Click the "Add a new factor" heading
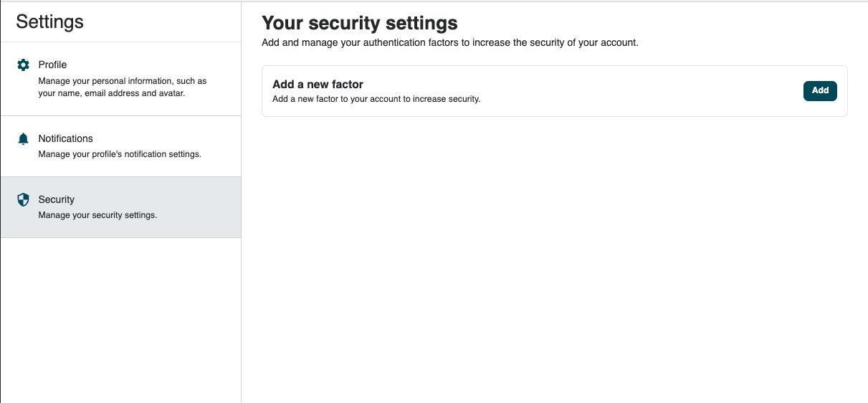Screen dimensions: 868x403 (318, 85)
